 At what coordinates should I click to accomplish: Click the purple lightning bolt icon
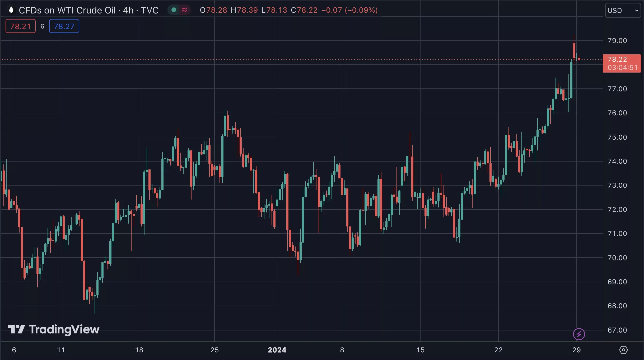579,334
